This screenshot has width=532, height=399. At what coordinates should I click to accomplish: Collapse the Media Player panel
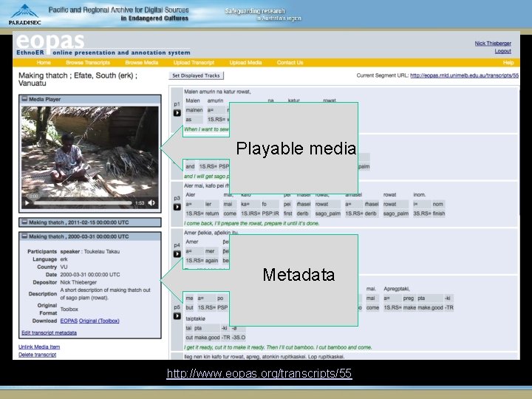[x=24, y=99]
